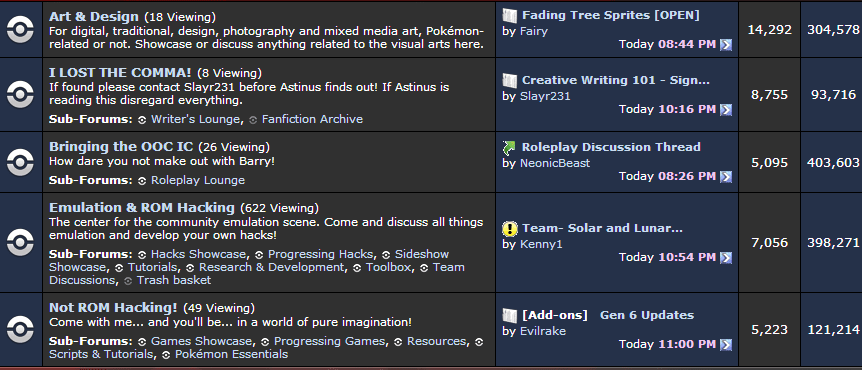Viewport: 862px width, 370px height.
Task: View the profile of user Evilrake
Action: (543, 331)
